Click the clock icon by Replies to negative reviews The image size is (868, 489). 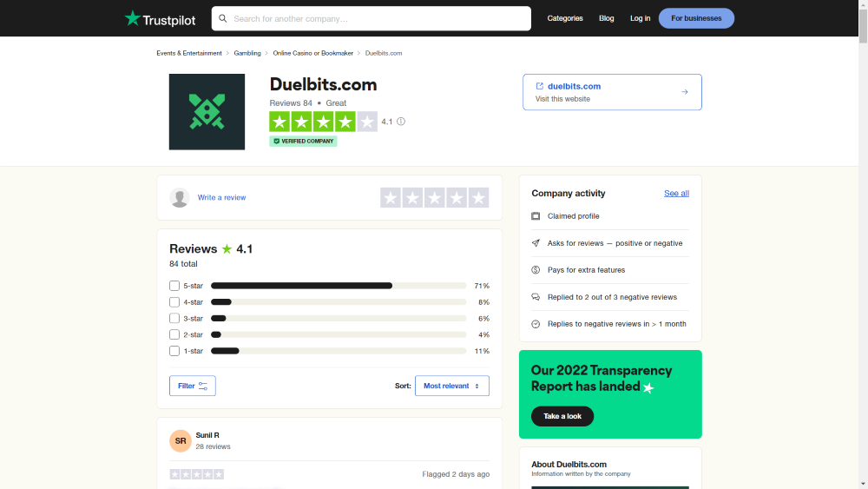536,324
